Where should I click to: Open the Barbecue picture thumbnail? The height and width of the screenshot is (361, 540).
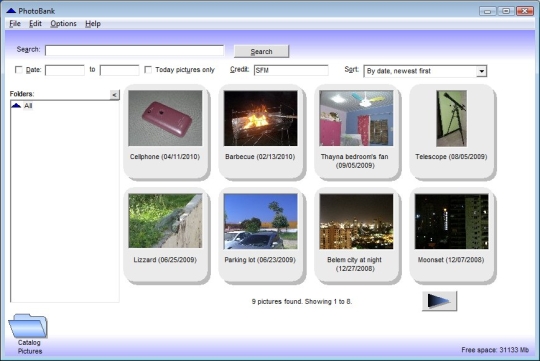(260, 118)
